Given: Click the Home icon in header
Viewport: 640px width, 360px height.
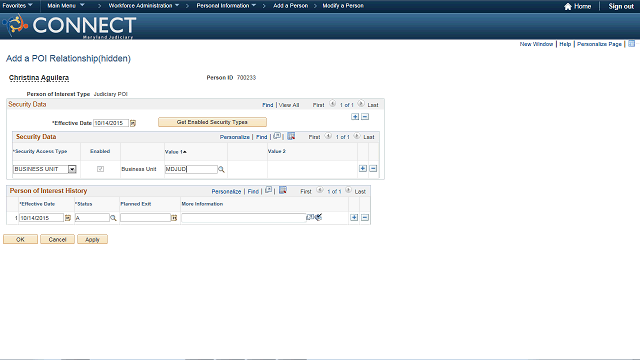Looking at the screenshot, I should click(x=567, y=7).
